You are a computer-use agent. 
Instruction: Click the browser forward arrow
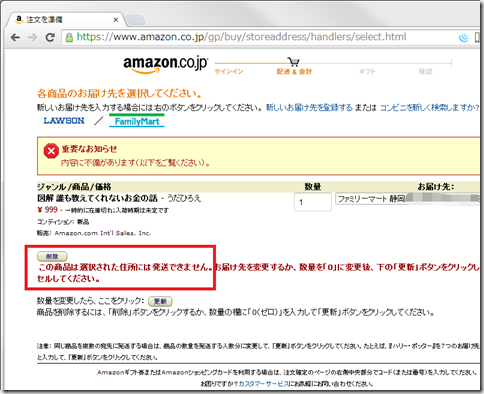(33, 37)
